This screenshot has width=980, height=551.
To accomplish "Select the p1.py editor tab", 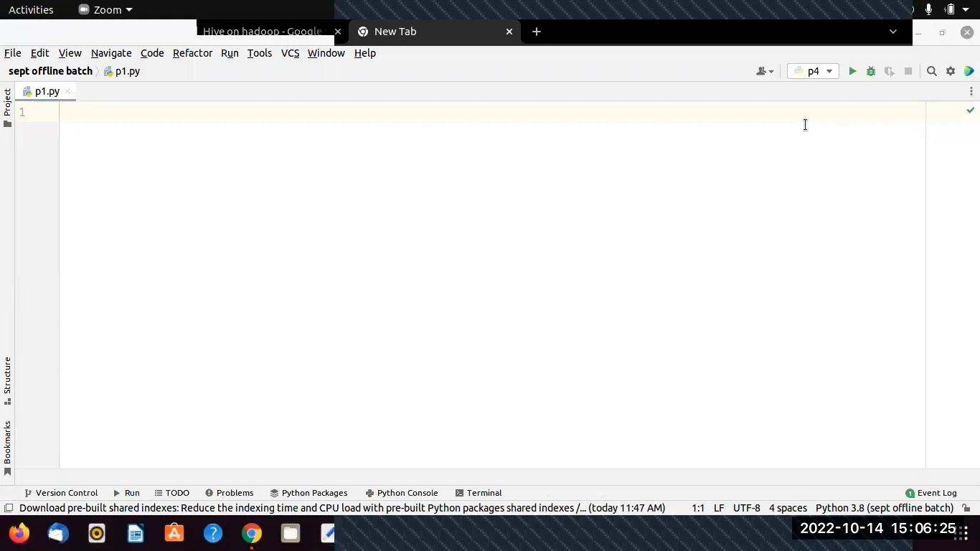I will pyautogui.click(x=47, y=91).
